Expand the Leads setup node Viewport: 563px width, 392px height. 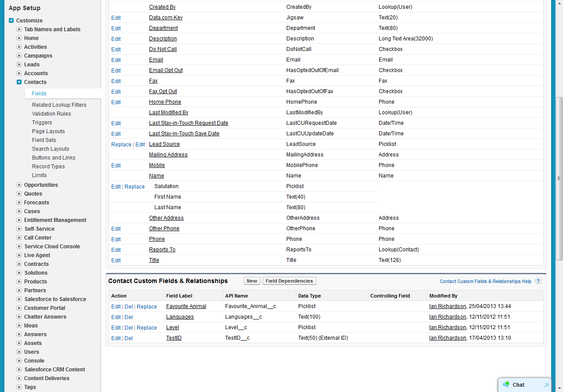point(19,65)
